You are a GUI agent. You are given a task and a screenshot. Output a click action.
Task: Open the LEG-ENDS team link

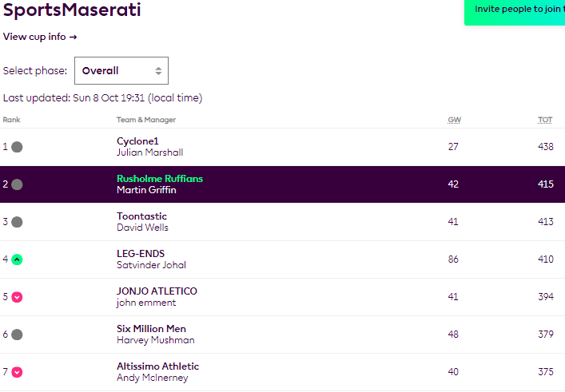[141, 253]
